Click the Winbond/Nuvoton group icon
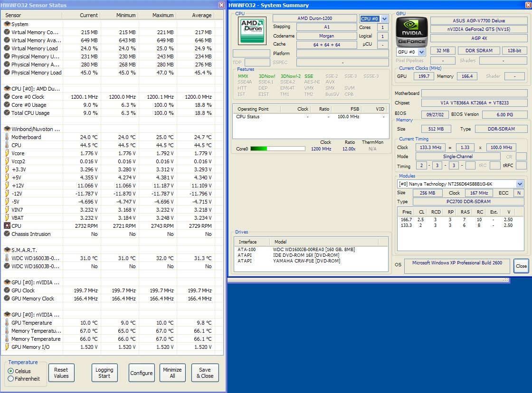 (x=7, y=129)
